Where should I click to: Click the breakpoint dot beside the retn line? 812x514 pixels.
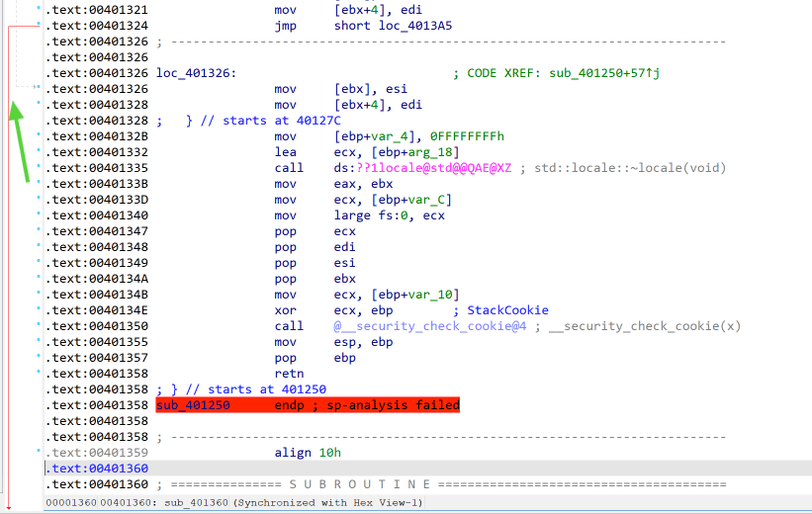[38, 373]
